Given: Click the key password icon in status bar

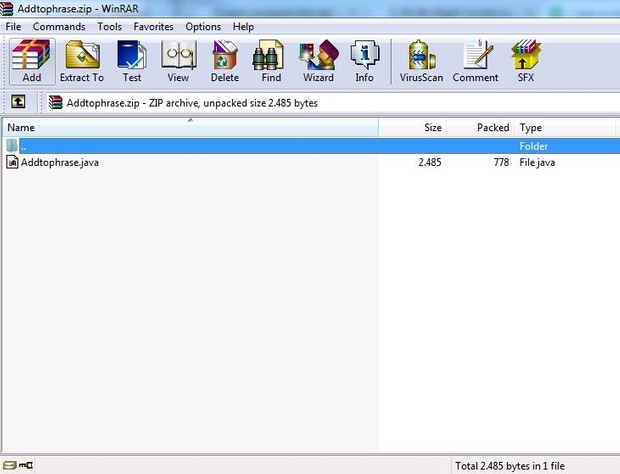Looking at the screenshot, I should point(26,465).
